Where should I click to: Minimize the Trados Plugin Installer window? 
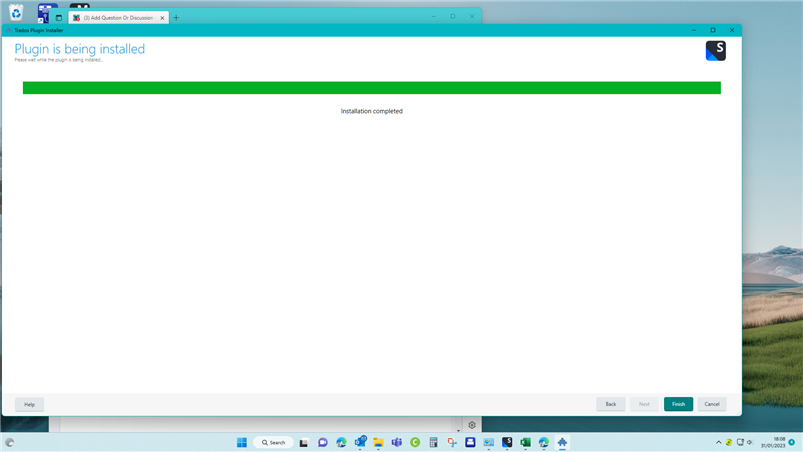click(694, 30)
